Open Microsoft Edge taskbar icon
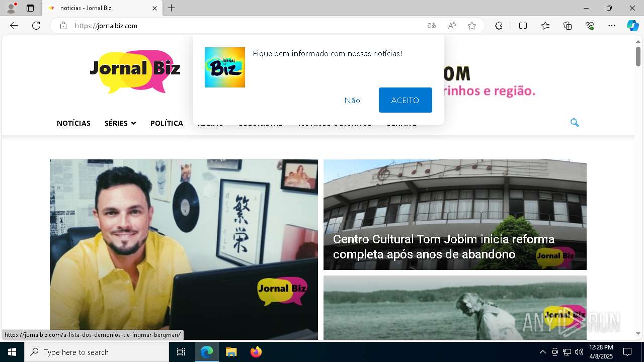The width and height of the screenshot is (644, 362). click(207, 352)
